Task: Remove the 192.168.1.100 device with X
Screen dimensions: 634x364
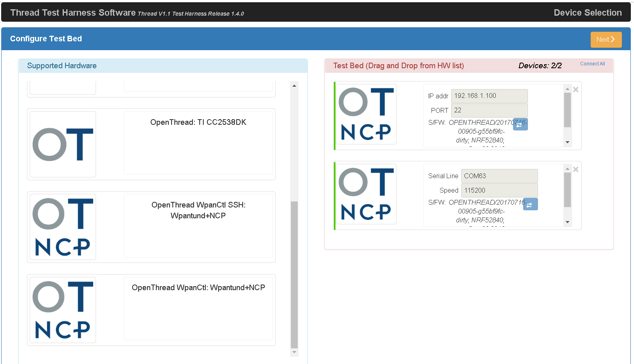Action: (x=576, y=89)
